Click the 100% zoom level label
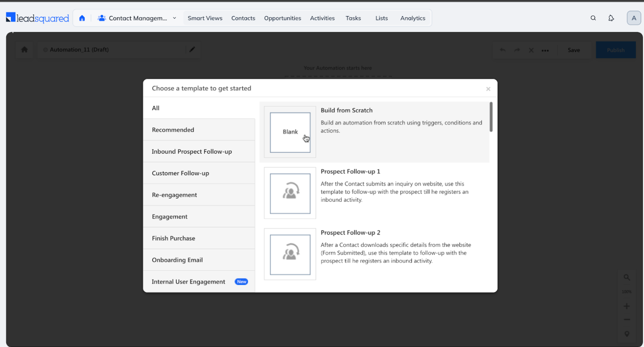 coord(627,292)
